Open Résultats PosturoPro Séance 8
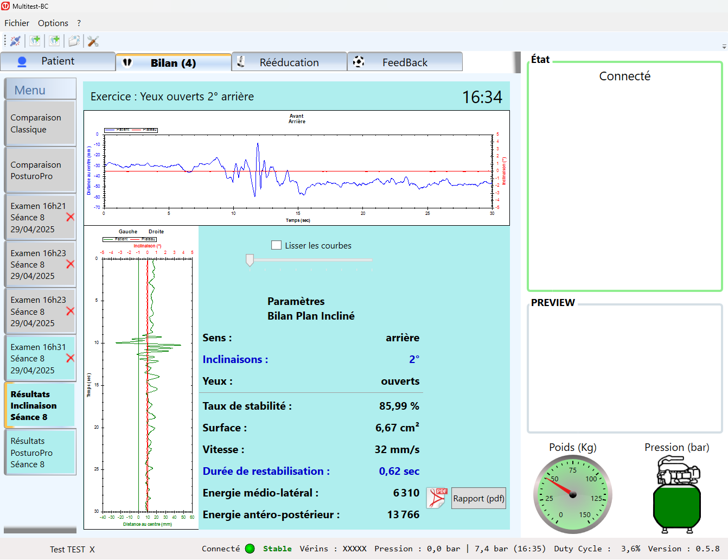The height and width of the screenshot is (560, 728). click(x=40, y=453)
